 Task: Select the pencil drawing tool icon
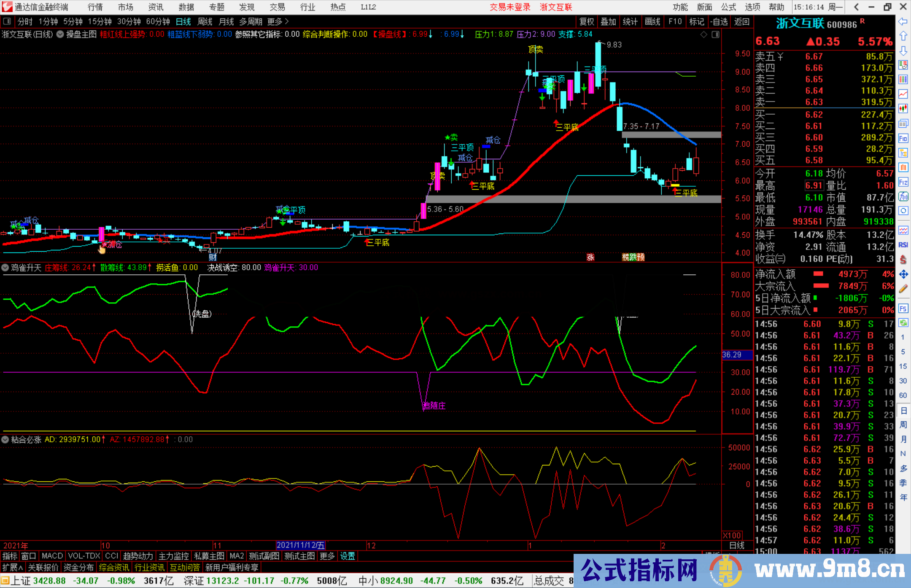coord(903,289)
